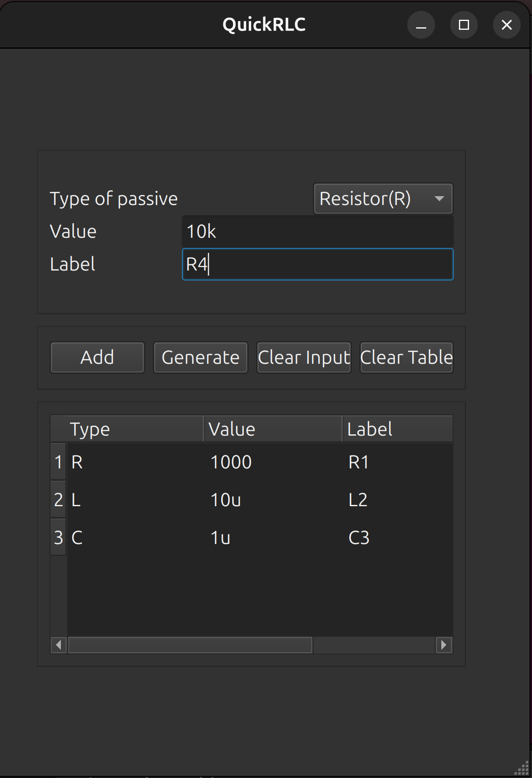Viewport: 532px width, 778px height.
Task: Maximize the QuickRLC window
Action: 464,25
